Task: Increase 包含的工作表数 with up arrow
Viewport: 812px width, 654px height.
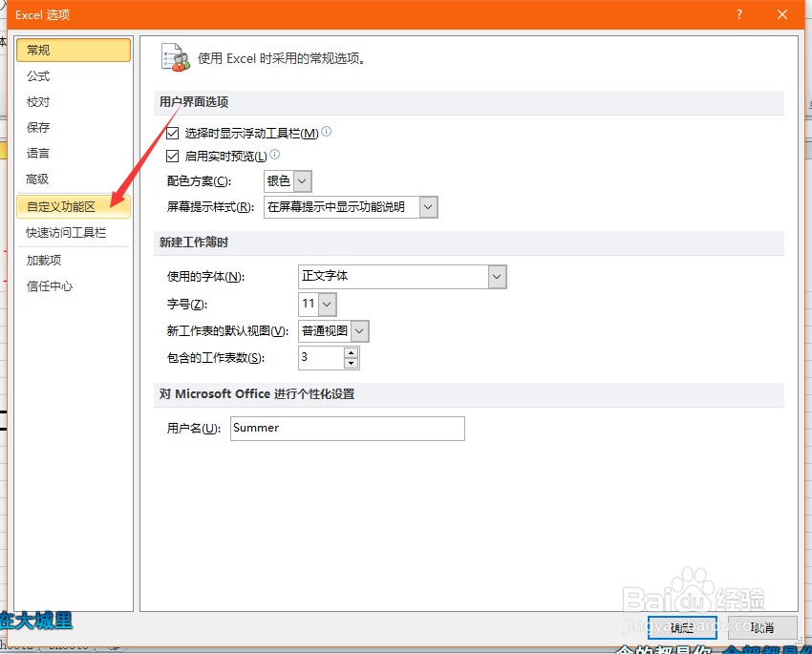Action: 352,352
